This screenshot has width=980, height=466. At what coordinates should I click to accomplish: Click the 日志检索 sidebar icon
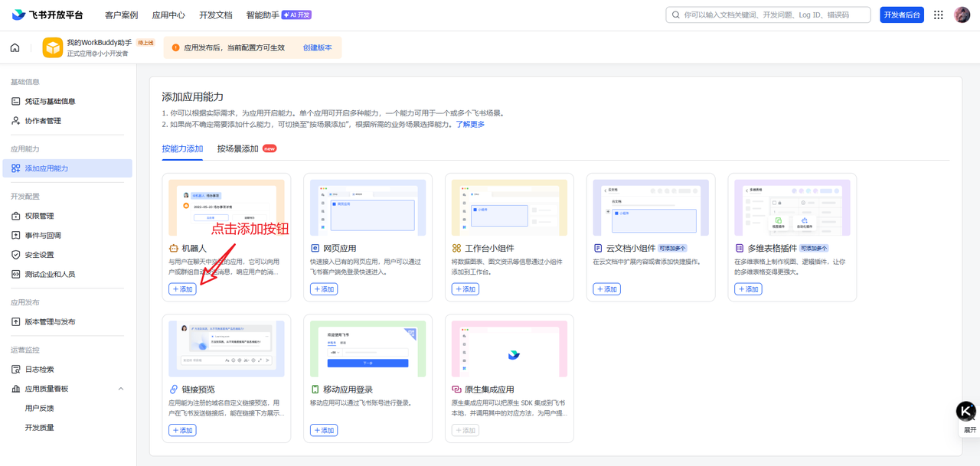pos(15,370)
